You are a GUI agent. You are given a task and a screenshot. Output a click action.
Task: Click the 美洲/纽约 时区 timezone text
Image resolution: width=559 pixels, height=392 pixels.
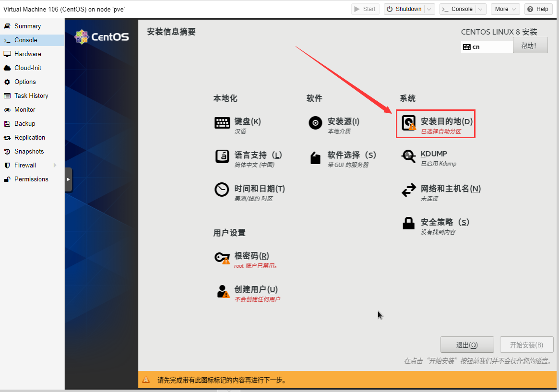pos(253,199)
